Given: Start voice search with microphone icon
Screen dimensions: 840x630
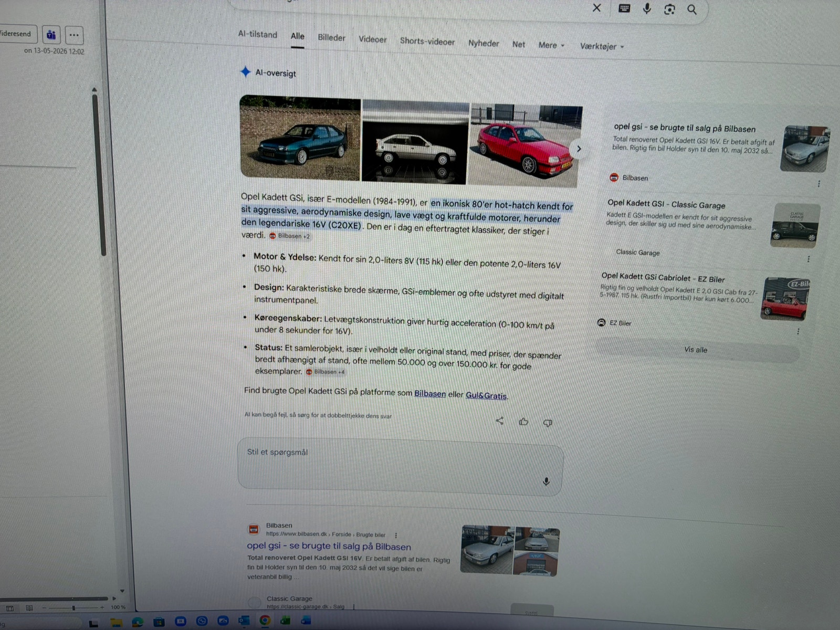Looking at the screenshot, I should tap(647, 9).
